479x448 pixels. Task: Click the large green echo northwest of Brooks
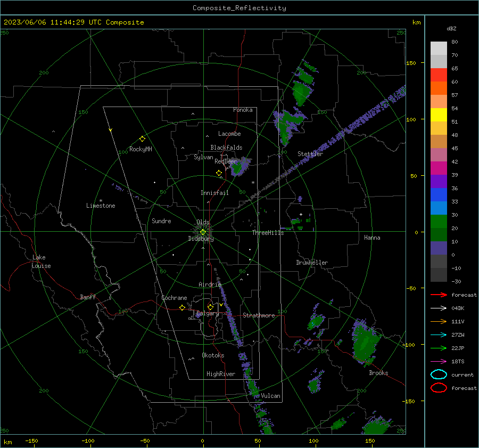(365, 343)
